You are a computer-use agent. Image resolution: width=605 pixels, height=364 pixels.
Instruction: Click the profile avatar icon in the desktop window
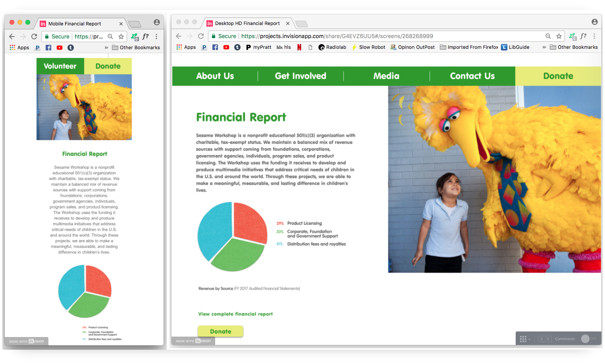click(594, 22)
